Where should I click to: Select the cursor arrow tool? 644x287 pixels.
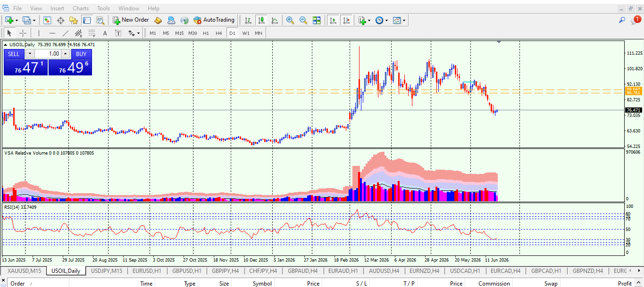point(9,33)
